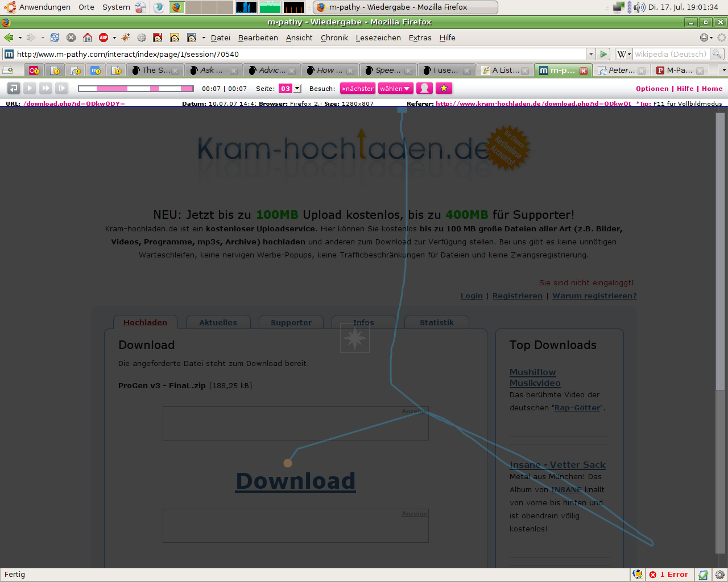Viewport: 728px width, 582px height.
Task: Open the pink wählen dropdown
Action: (x=395, y=88)
